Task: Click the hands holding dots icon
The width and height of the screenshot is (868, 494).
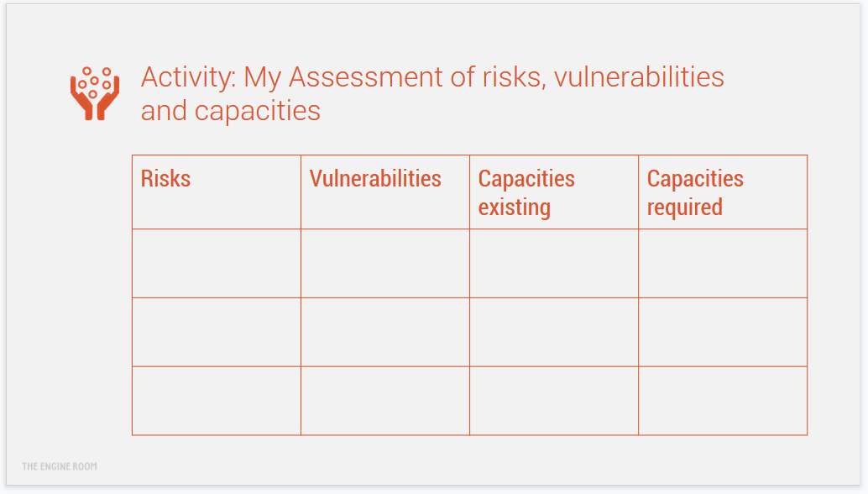Action: click(94, 93)
